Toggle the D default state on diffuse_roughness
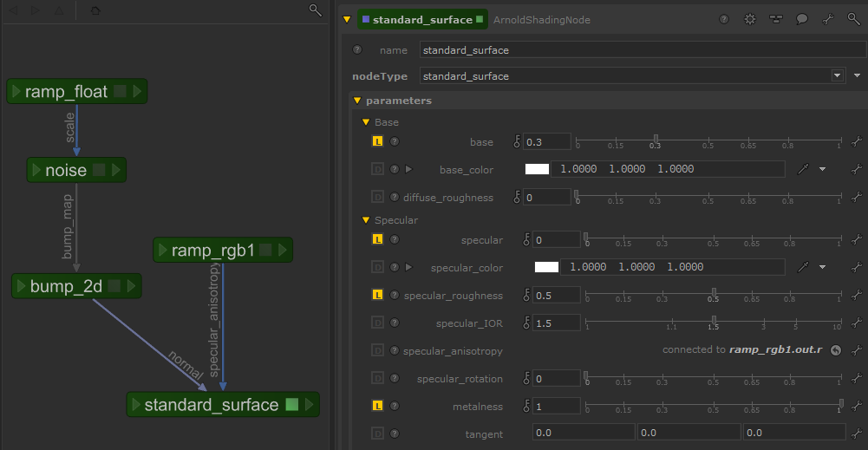 pos(377,197)
